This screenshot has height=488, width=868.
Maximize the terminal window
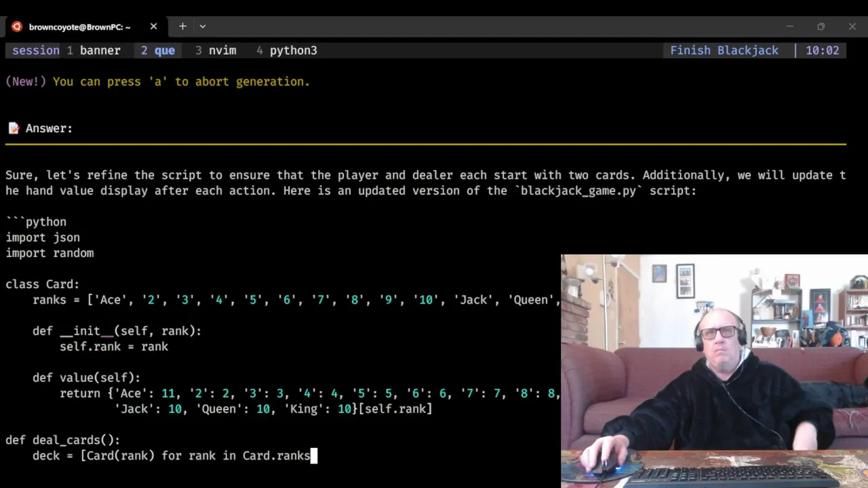pos(821,26)
